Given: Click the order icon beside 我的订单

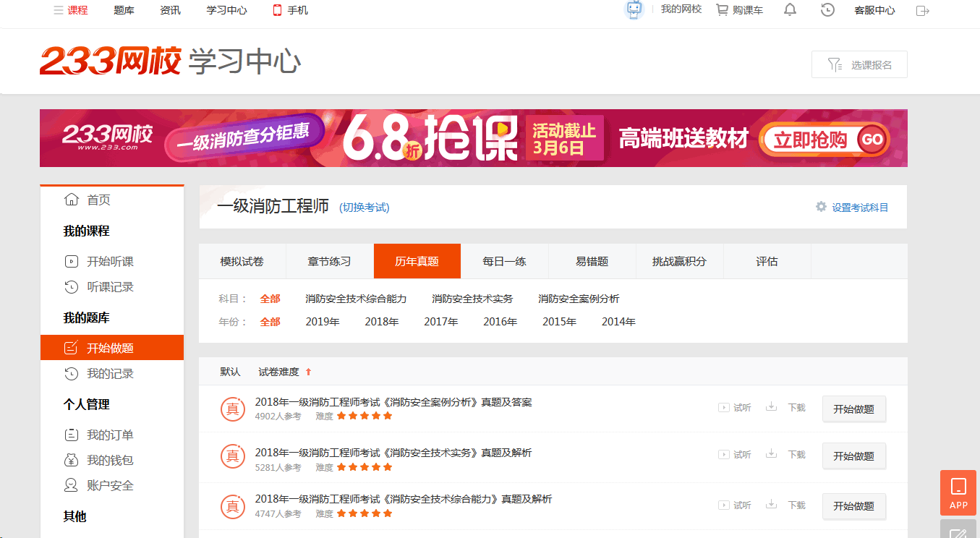Looking at the screenshot, I should tap(72, 435).
